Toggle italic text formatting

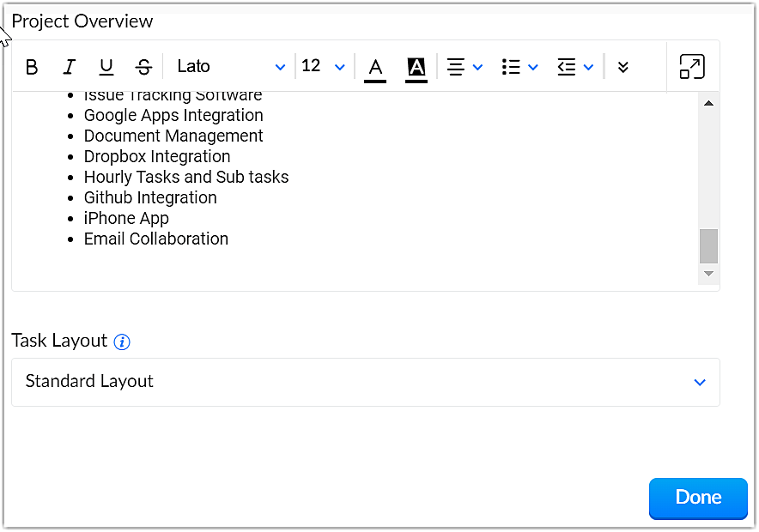click(70, 67)
